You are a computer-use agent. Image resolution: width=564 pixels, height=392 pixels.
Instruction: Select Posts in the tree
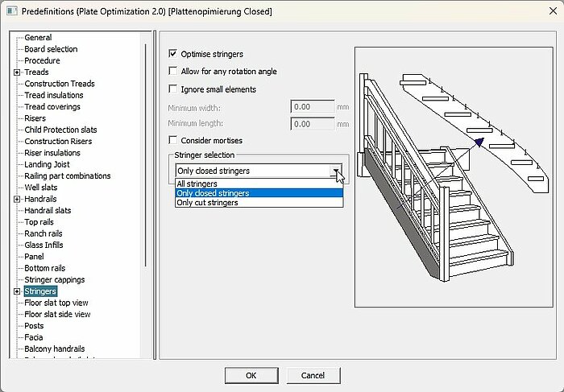34,325
